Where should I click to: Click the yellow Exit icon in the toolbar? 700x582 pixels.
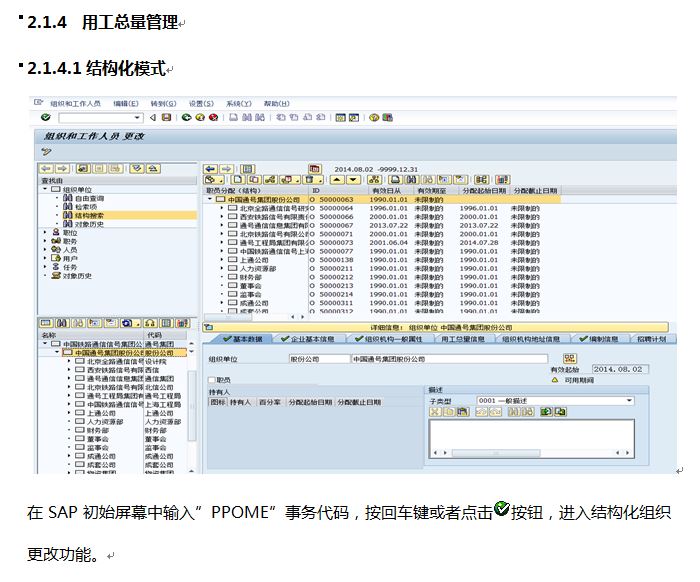[200, 117]
